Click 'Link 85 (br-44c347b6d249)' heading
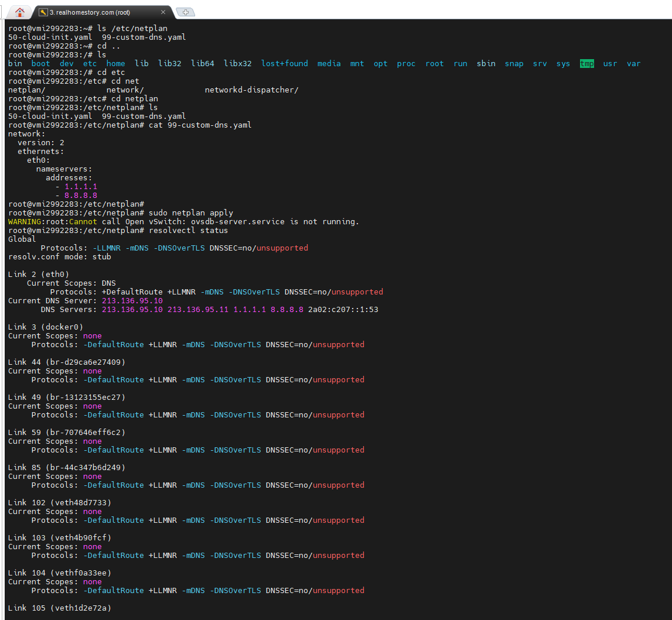Viewport: 672px width, 620px height. (x=66, y=468)
